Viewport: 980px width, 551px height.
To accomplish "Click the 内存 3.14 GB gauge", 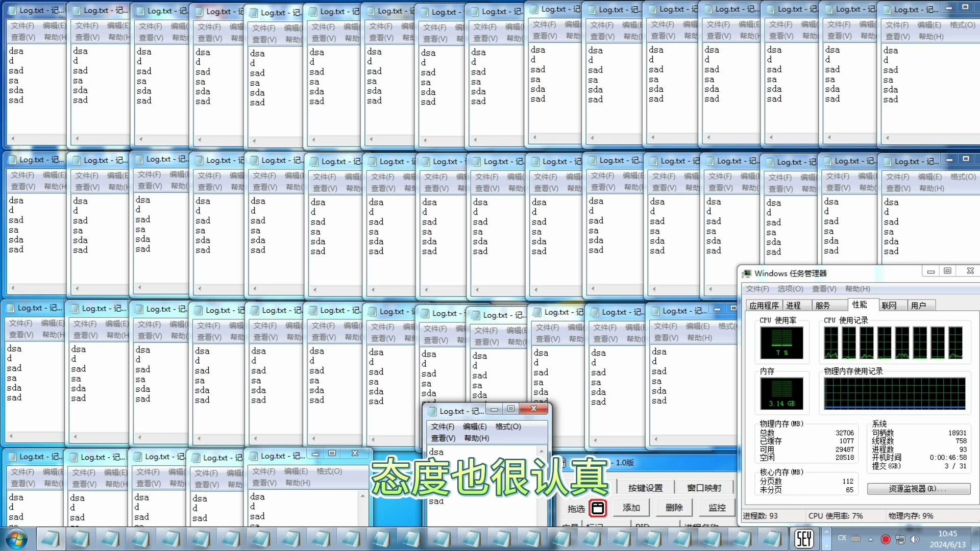I will click(x=781, y=393).
